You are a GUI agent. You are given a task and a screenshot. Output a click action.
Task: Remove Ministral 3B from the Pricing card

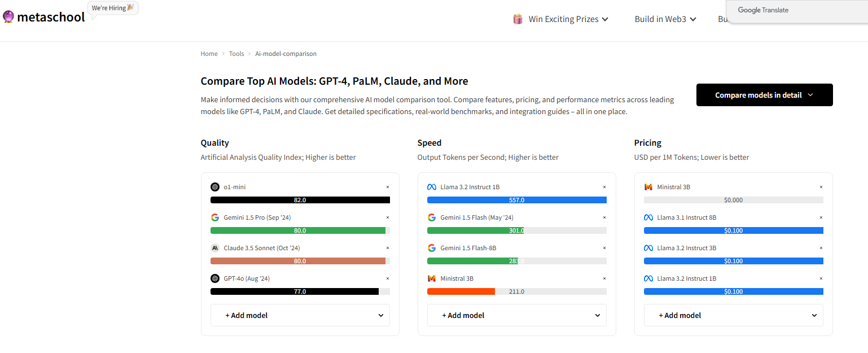pyautogui.click(x=821, y=187)
